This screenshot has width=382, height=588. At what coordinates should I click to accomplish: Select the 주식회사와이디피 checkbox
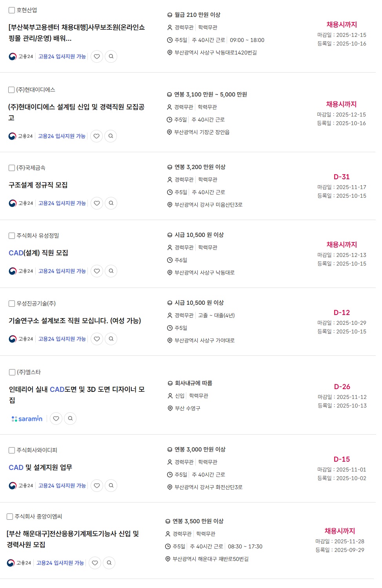pyautogui.click(x=12, y=450)
